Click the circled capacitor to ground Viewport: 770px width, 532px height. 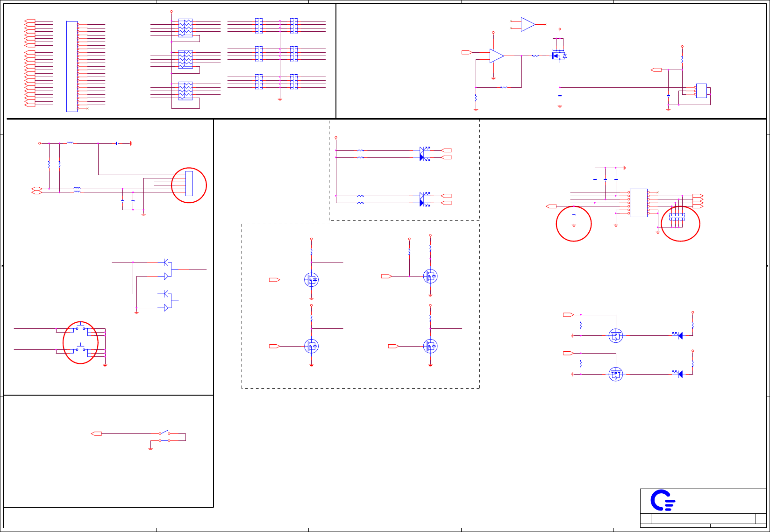pos(574,216)
